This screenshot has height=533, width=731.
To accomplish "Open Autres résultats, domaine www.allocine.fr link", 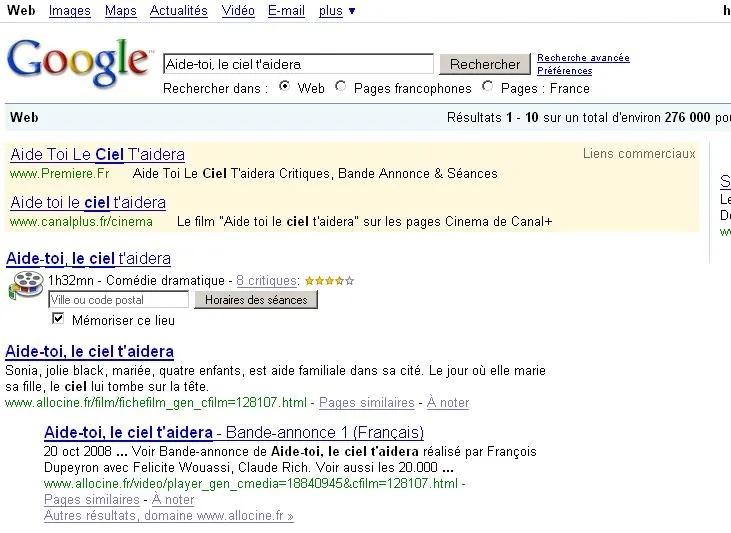I will point(169,516).
